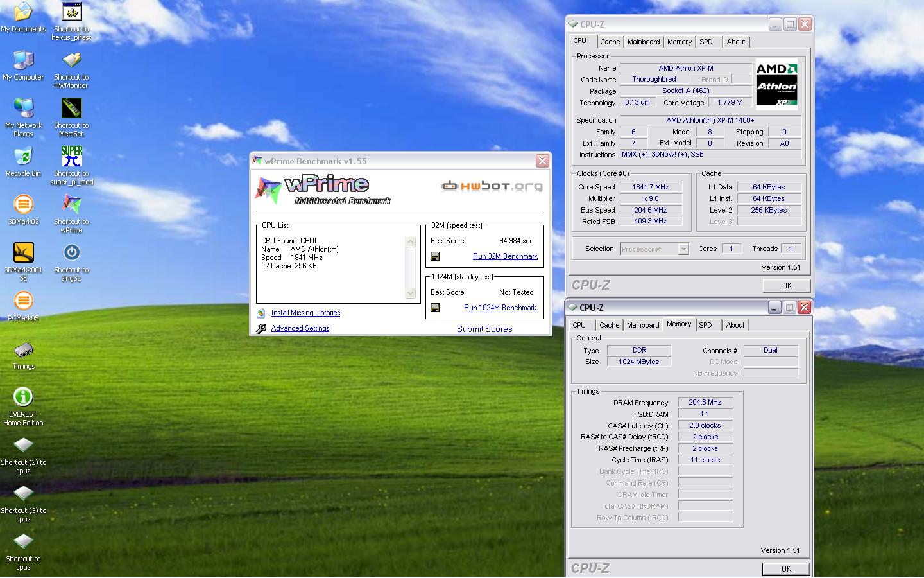The image size is (924, 578).
Task: Click the 94.984 sec best score text
Action: (516, 241)
